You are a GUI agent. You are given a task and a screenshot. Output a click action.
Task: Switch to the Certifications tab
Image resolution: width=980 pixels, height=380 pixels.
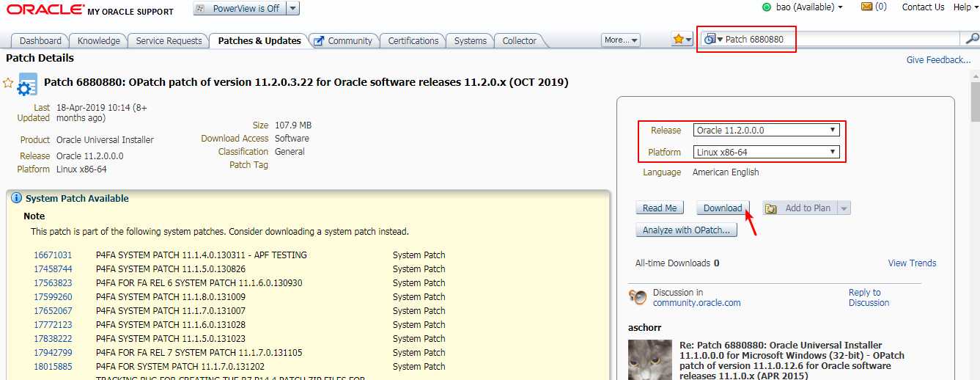(413, 41)
